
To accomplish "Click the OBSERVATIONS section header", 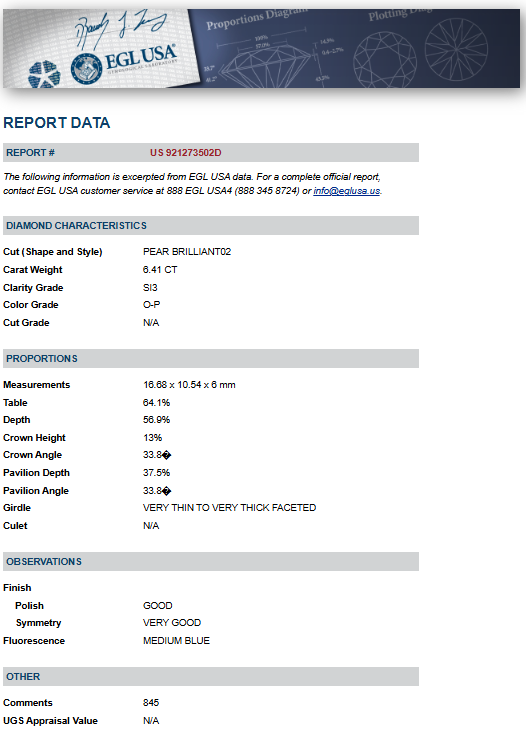I will [x=211, y=562].
